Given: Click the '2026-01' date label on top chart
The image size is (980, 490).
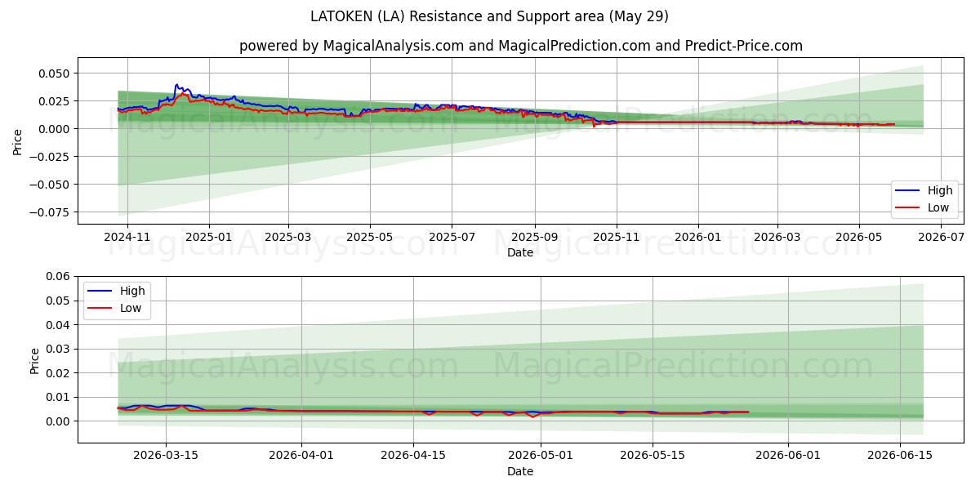Looking at the screenshot, I should tap(698, 238).
